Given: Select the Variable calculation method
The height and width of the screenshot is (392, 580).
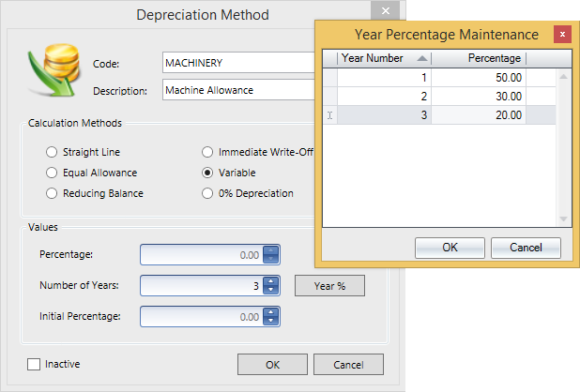Looking at the screenshot, I should 207,173.
